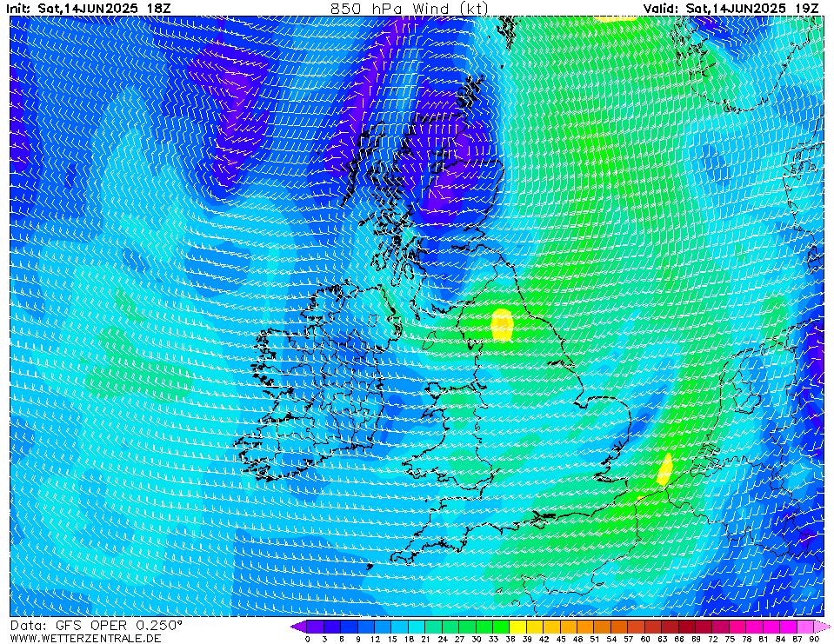Click the '60' legend scale value

(645, 639)
